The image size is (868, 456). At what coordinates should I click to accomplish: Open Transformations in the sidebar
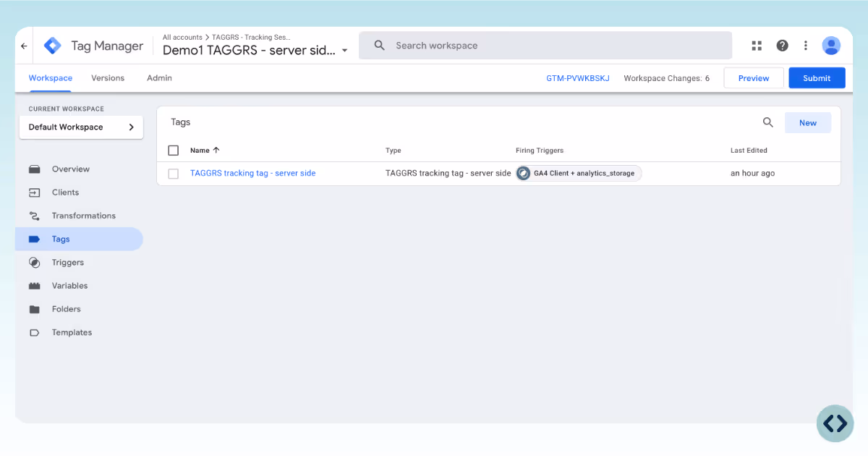[x=84, y=216]
